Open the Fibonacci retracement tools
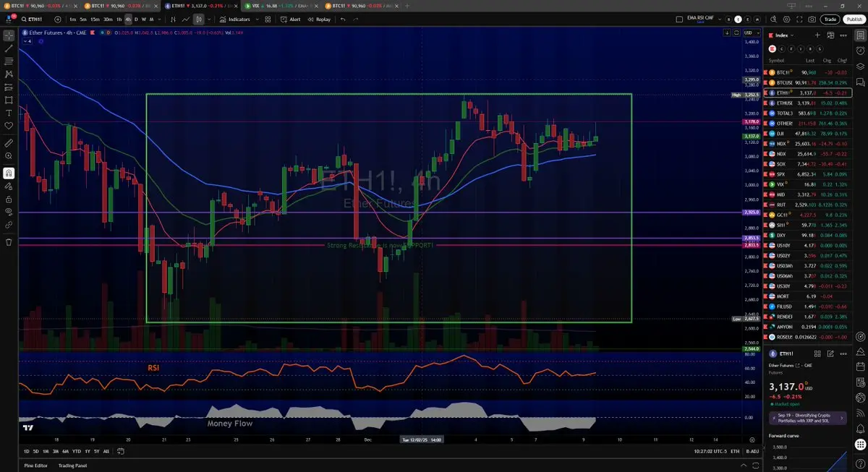Screen dimensions: 868x472 9,61
